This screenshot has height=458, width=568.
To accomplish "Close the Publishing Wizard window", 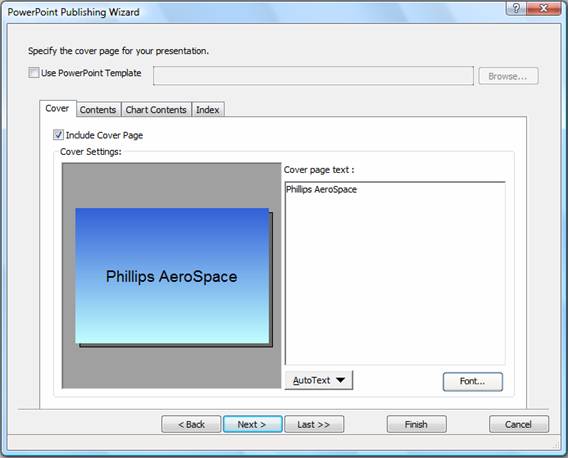I will click(544, 8).
